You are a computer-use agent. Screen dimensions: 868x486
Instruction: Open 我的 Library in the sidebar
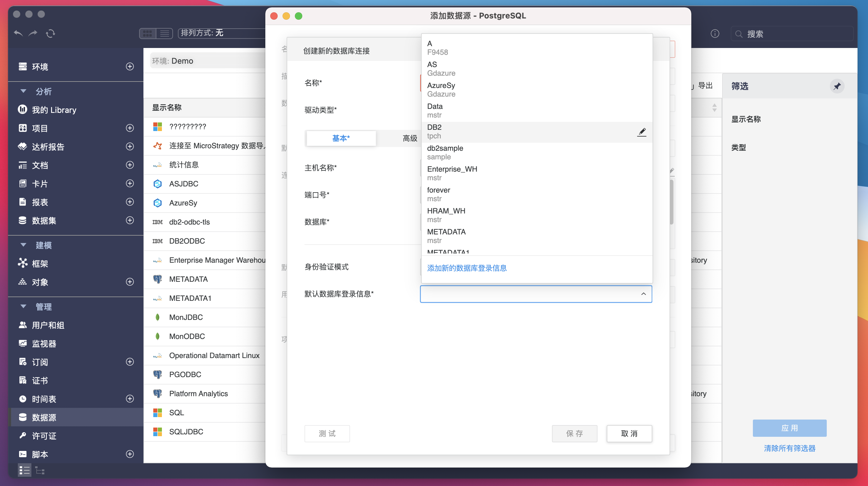coord(54,110)
